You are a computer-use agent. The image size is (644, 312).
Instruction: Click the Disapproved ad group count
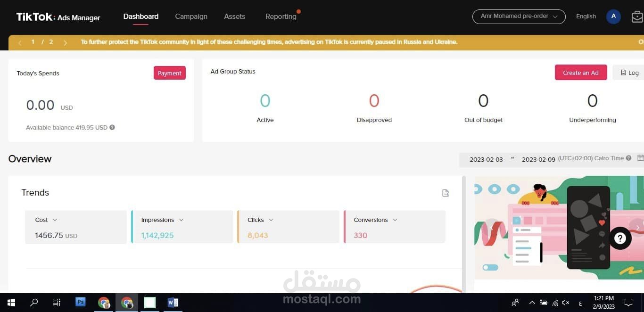pyautogui.click(x=374, y=101)
